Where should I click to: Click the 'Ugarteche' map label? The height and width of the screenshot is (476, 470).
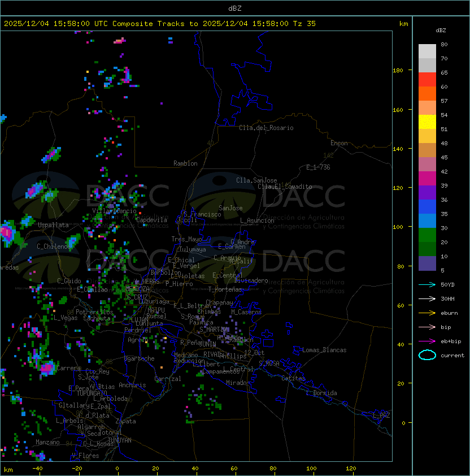click(x=140, y=358)
